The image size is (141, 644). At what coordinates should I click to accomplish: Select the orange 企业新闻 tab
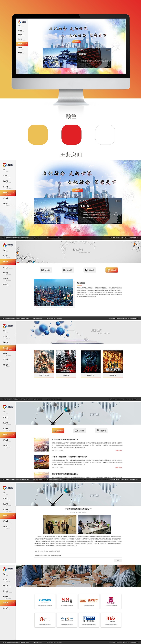[58, 431]
